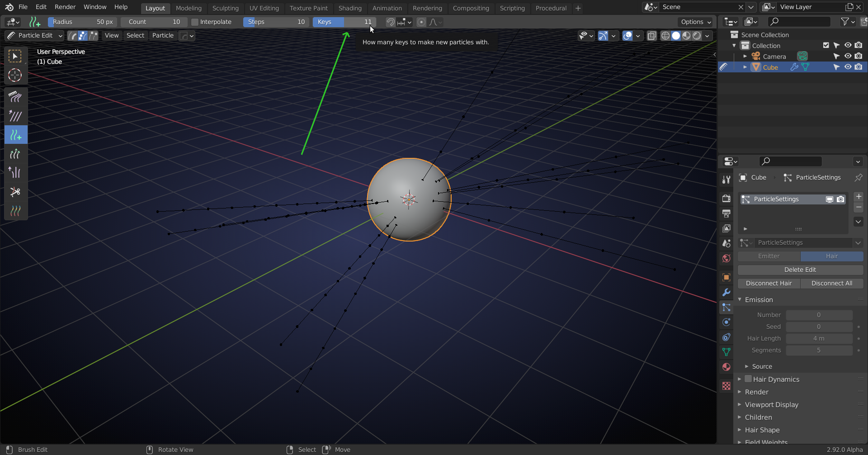Open the View Layer properties tab

pos(726,228)
